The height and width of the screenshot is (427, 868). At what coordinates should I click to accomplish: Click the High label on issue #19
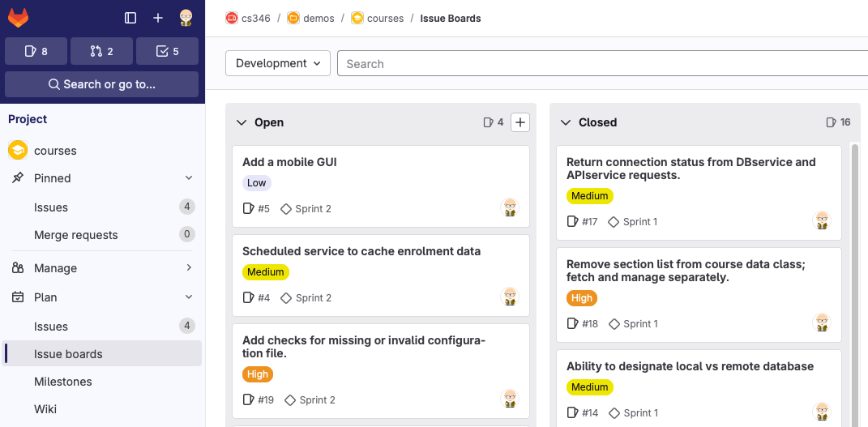click(x=258, y=374)
